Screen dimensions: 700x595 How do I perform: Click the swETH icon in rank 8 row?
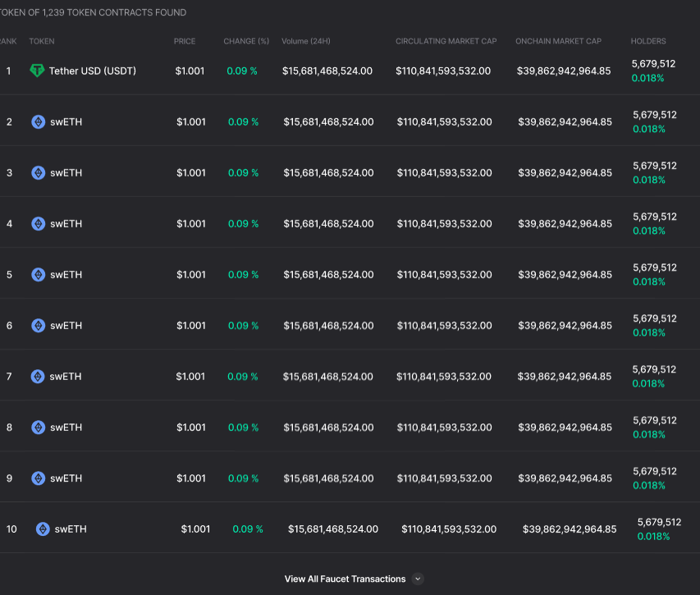(x=39, y=427)
